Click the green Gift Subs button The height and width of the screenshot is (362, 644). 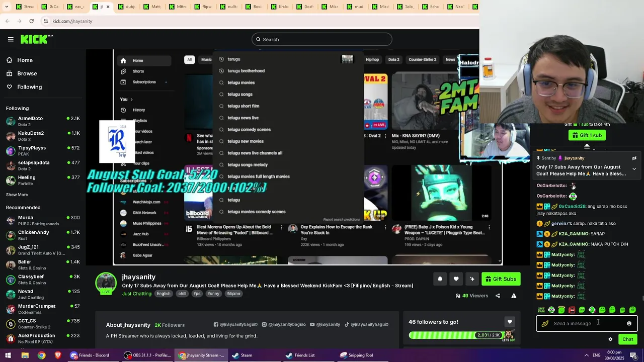(x=501, y=279)
